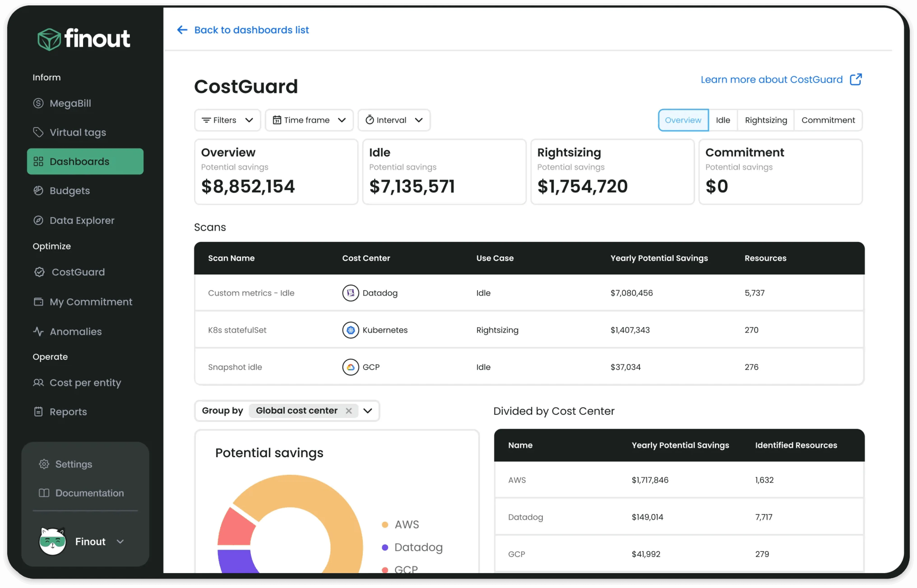Click the Resources column header
The height and width of the screenshot is (588, 917).
tap(765, 258)
